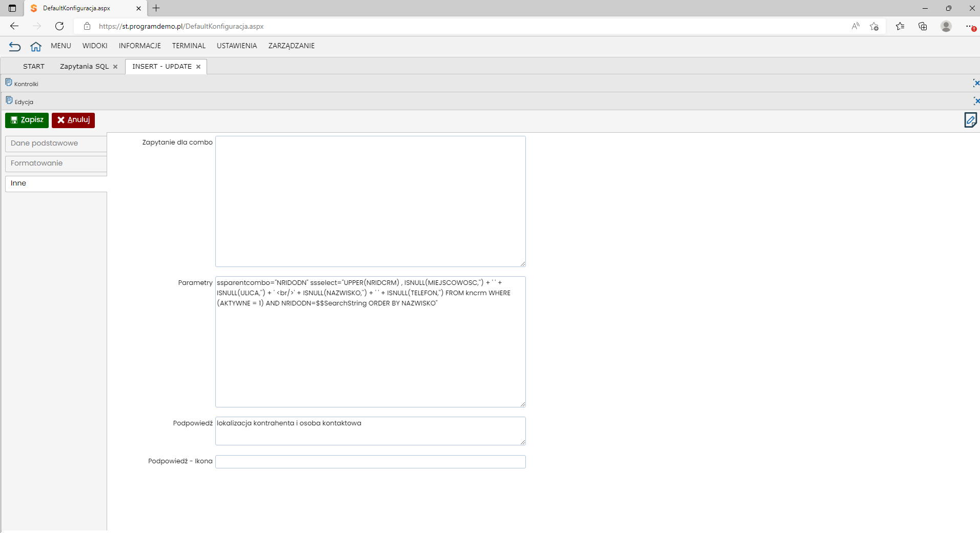Open the Collections icon
Viewport: 980px width, 533px height.
[x=923, y=26]
